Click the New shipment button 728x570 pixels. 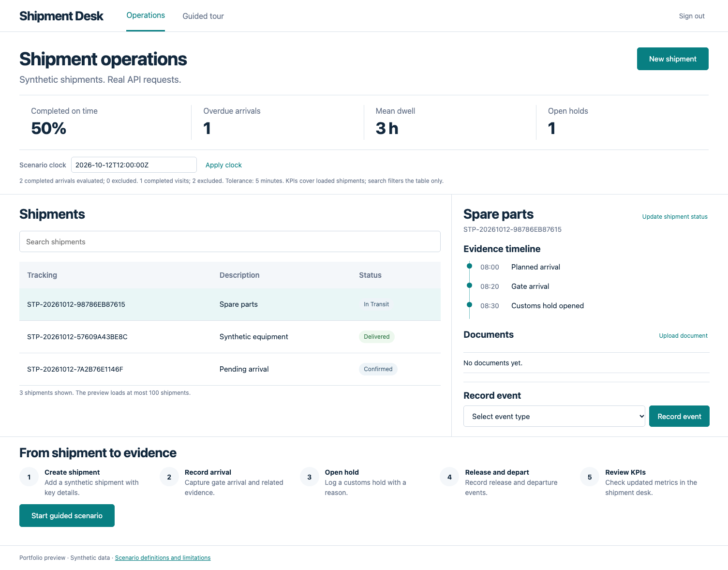tap(673, 59)
